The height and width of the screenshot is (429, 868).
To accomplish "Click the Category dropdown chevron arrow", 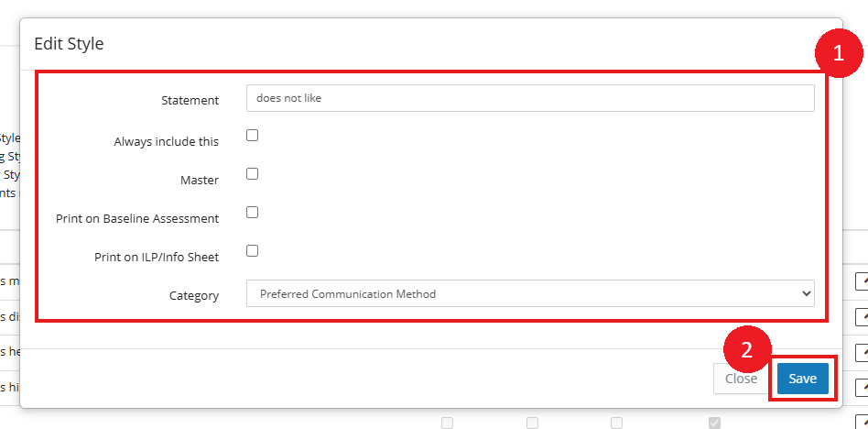I will (806, 293).
